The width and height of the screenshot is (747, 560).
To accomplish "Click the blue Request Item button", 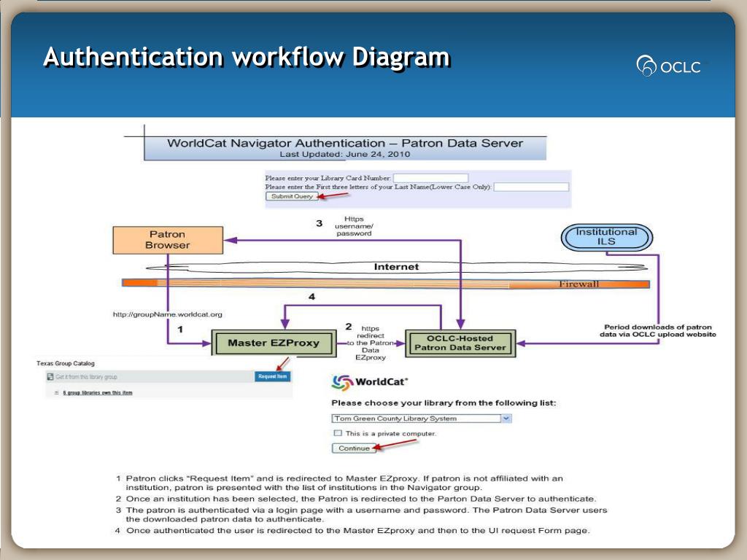I will pyautogui.click(x=273, y=376).
